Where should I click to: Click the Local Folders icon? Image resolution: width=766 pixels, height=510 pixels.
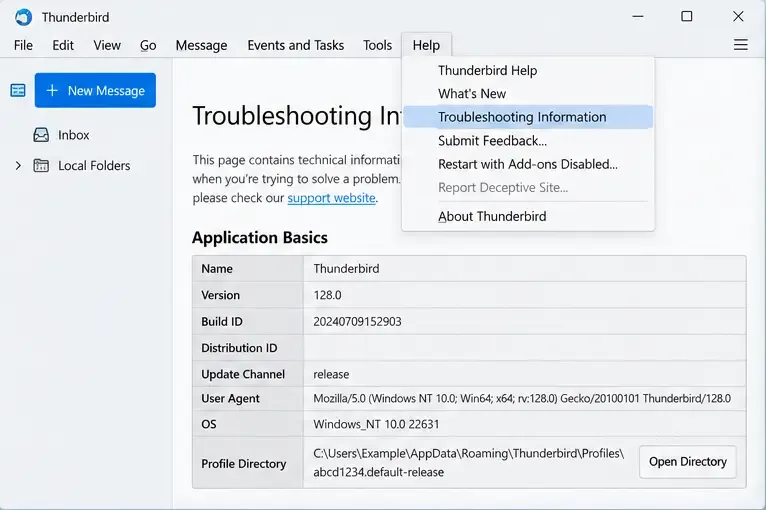pos(41,166)
